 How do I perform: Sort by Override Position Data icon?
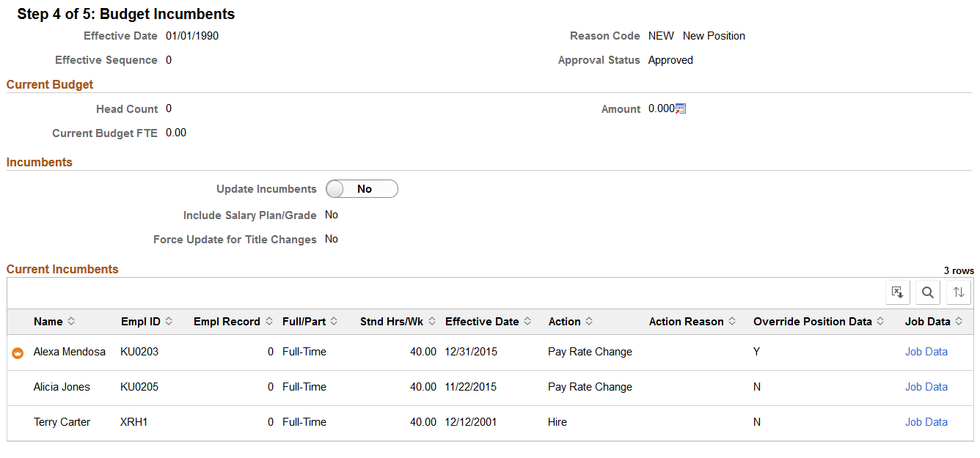tap(880, 322)
